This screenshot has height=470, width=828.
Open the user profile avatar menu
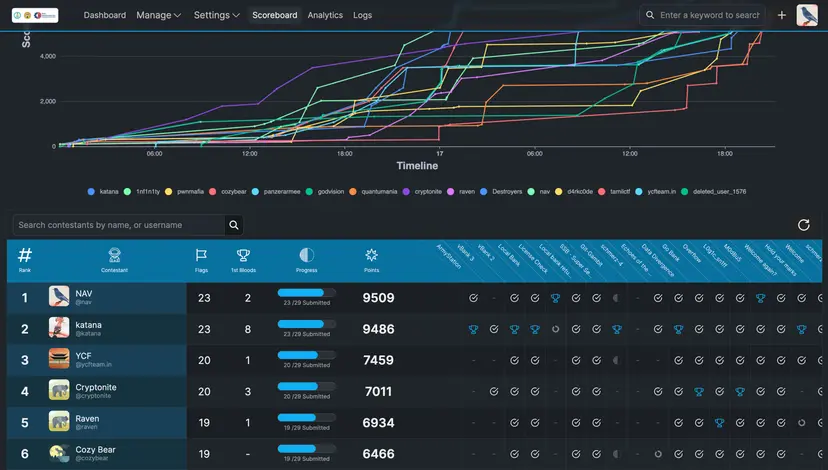(x=807, y=15)
